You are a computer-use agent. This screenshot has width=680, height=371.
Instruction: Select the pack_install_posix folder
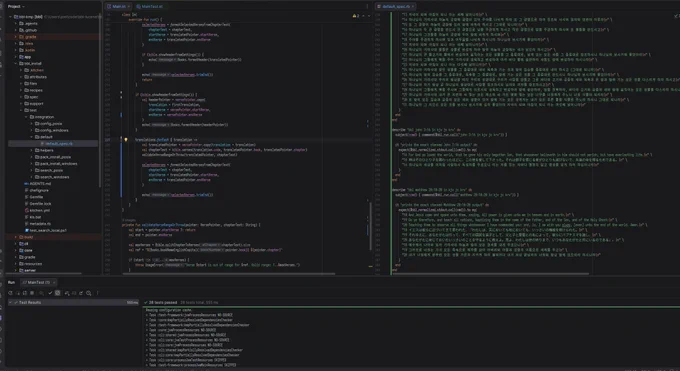(52, 157)
